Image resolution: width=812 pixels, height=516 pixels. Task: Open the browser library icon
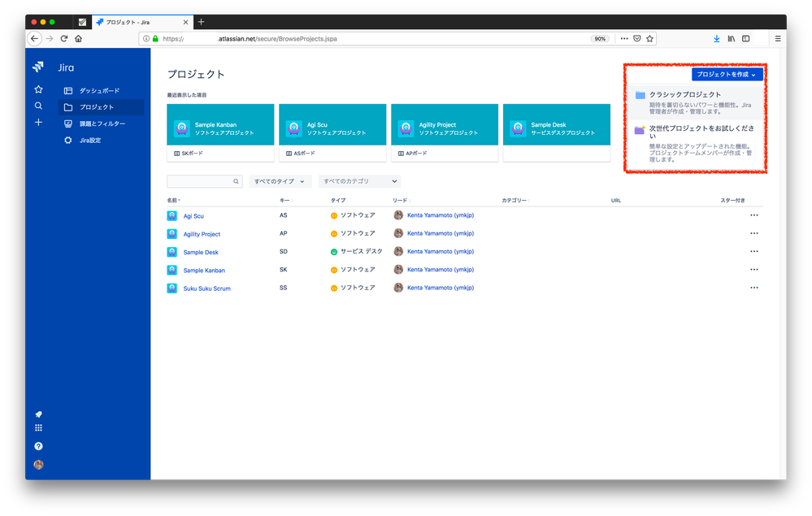732,39
